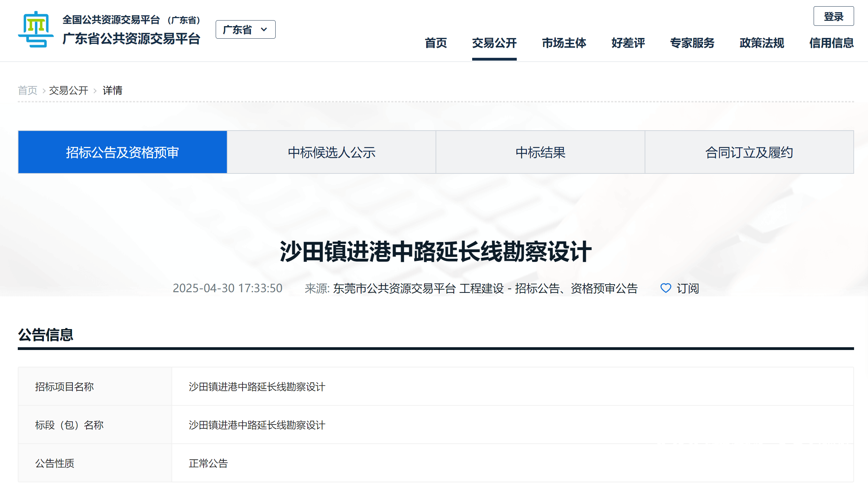The image size is (868, 490).
Task: Click 详情 breadcrumb text
Action: tap(112, 91)
